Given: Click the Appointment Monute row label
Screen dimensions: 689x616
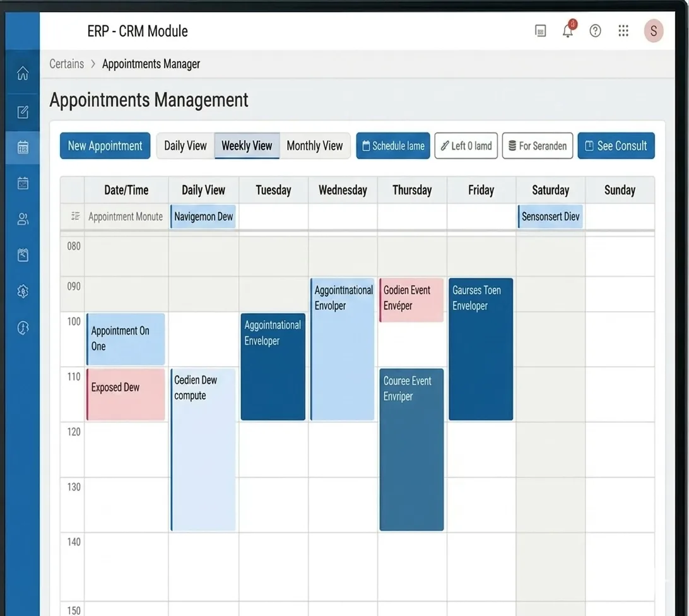Looking at the screenshot, I should pos(125,216).
